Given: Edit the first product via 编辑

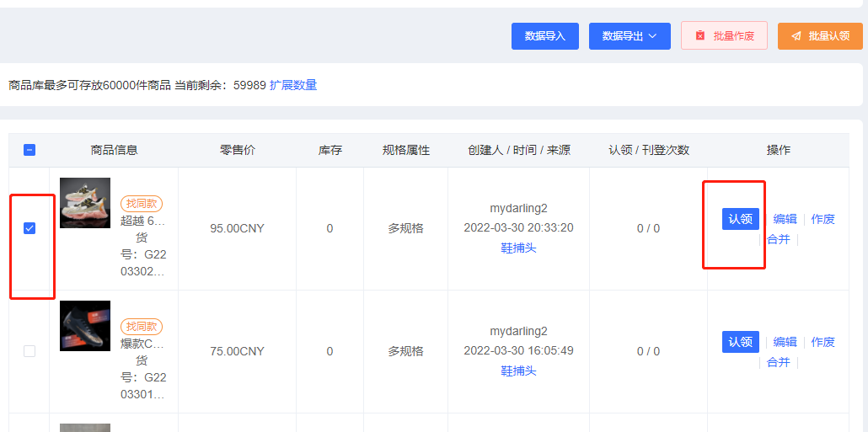Looking at the screenshot, I should pos(785,219).
